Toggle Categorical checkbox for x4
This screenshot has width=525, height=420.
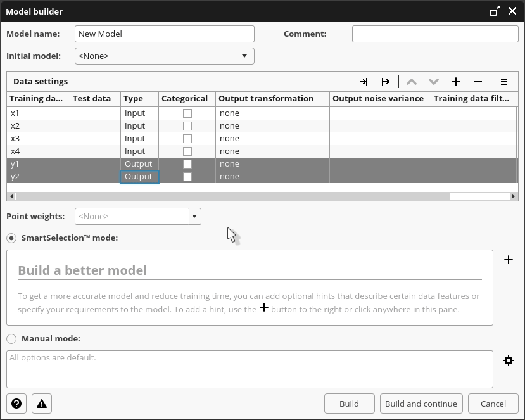(187, 151)
